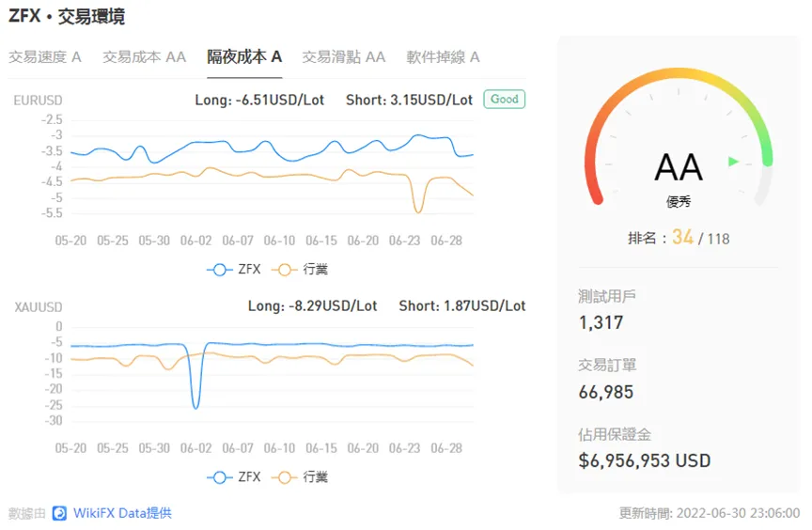This screenshot has height=530, width=812.
Task: Toggle 行業 legend in EURUSD chart
Action: [301, 270]
